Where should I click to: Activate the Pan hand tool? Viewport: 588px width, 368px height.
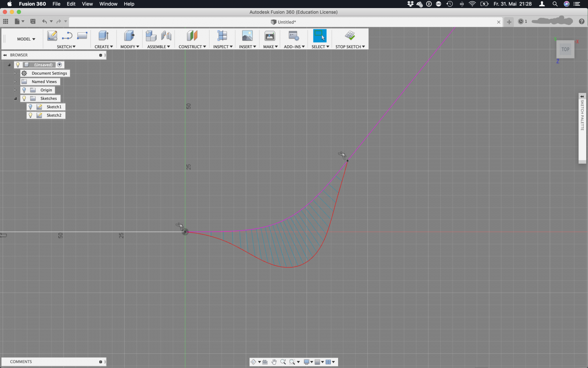[274, 362]
